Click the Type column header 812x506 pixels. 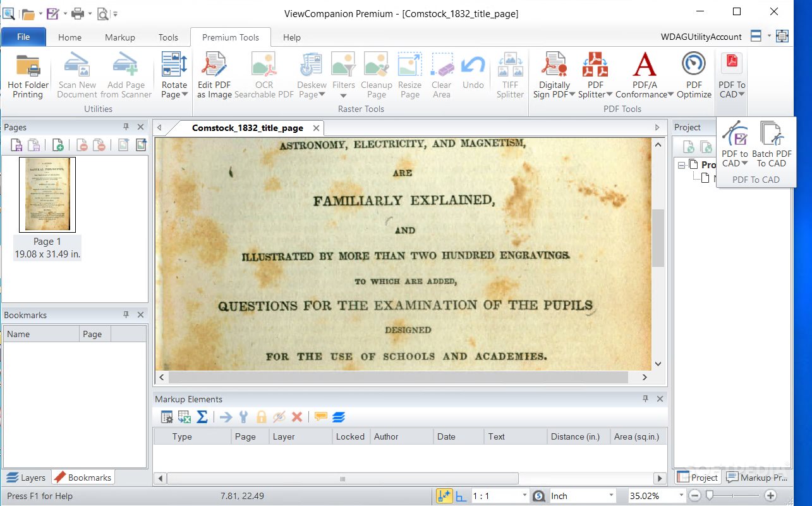click(x=191, y=436)
